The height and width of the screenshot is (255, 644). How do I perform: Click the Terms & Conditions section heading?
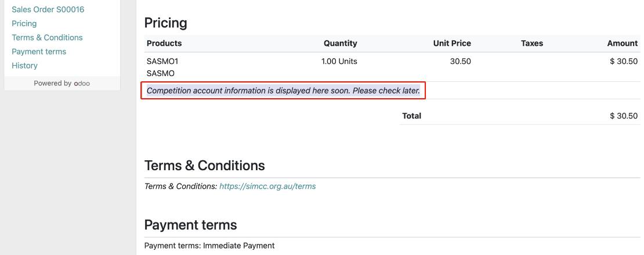pos(204,166)
